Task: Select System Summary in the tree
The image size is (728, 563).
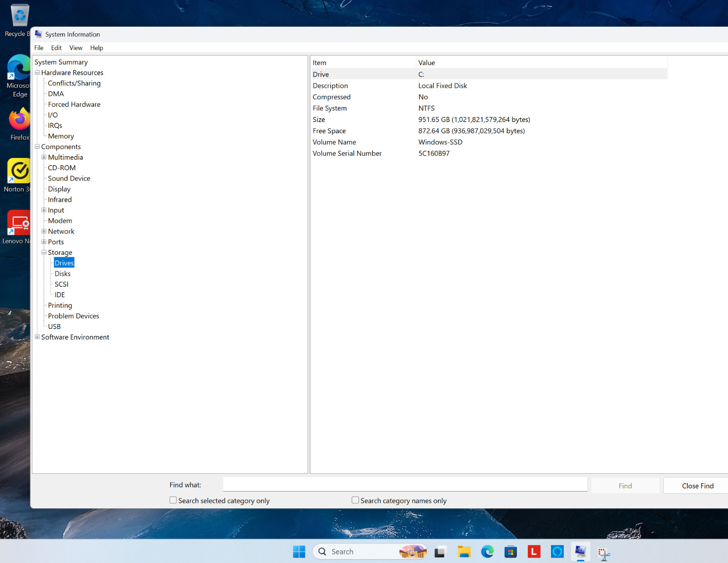Action: [x=61, y=62]
